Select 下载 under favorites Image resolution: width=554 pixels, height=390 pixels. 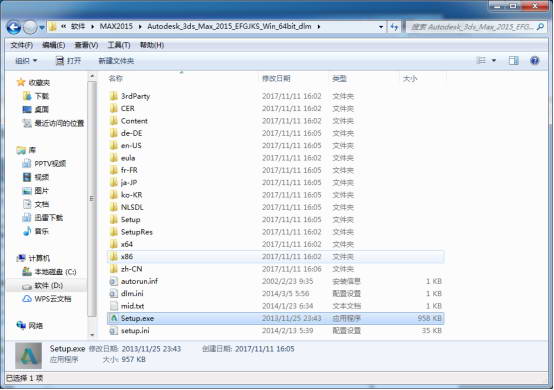[42, 96]
